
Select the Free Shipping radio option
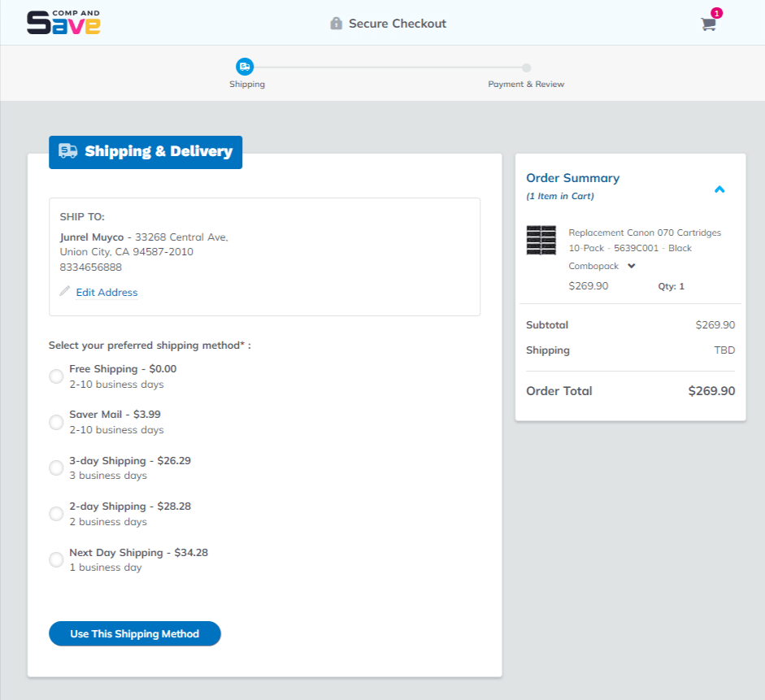click(56, 376)
